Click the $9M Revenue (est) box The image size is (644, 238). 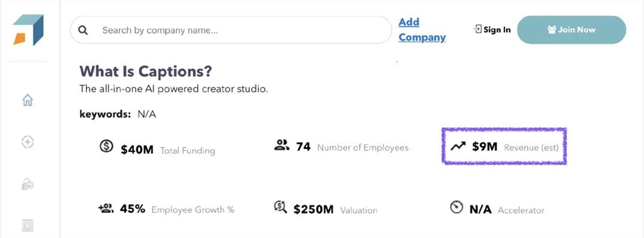point(504,146)
